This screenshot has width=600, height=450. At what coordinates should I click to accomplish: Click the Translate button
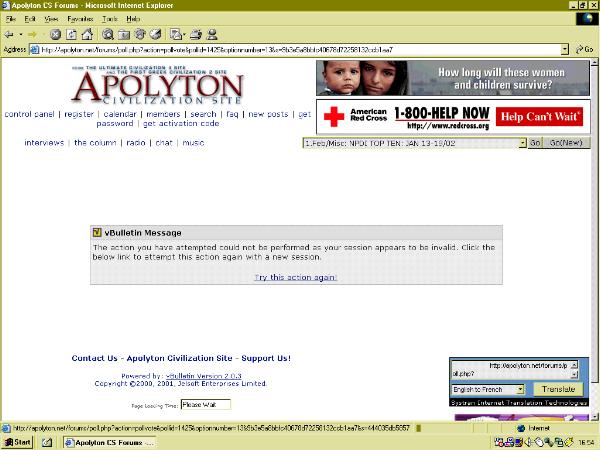558,389
